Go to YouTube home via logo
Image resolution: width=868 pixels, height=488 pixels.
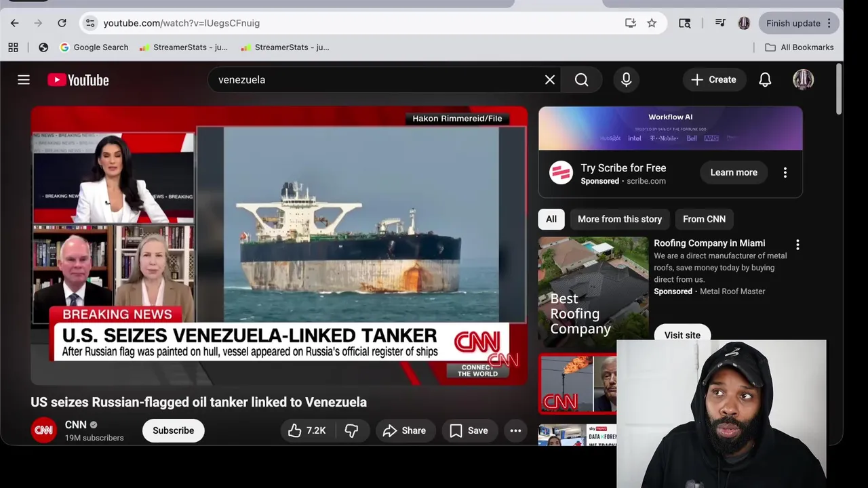(78, 80)
